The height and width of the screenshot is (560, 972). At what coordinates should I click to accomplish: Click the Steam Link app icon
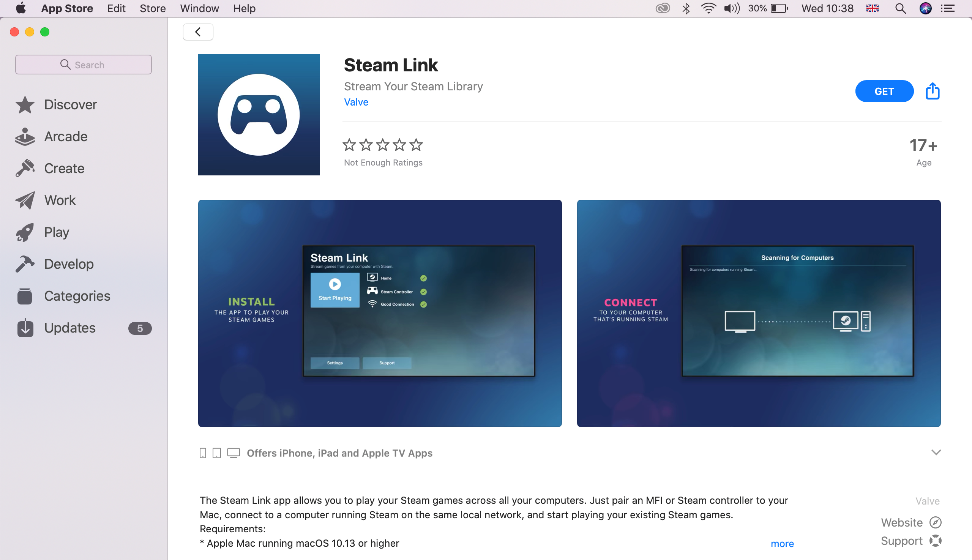point(260,115)
